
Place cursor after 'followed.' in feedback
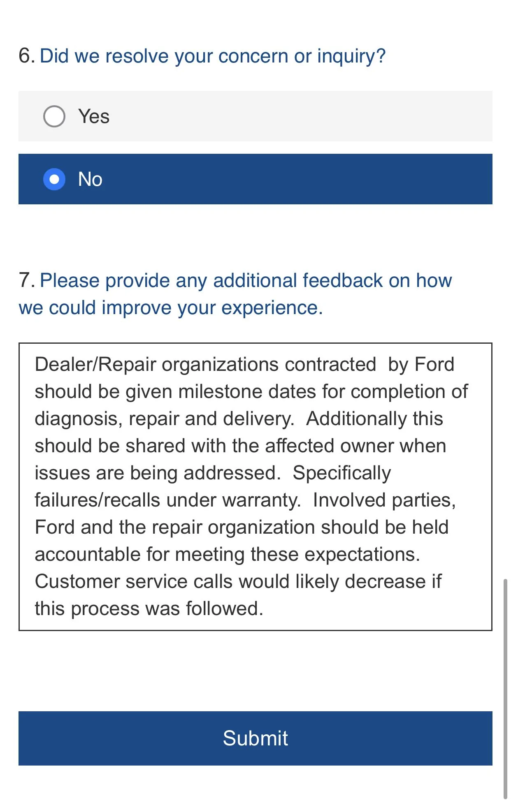(x=263, y=609)
